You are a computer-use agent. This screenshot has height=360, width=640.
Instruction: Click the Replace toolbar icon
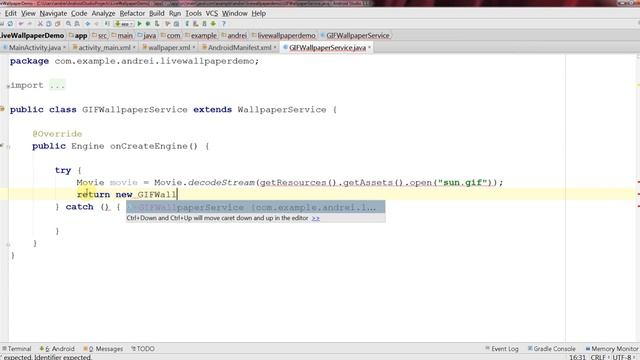point(77,24)
